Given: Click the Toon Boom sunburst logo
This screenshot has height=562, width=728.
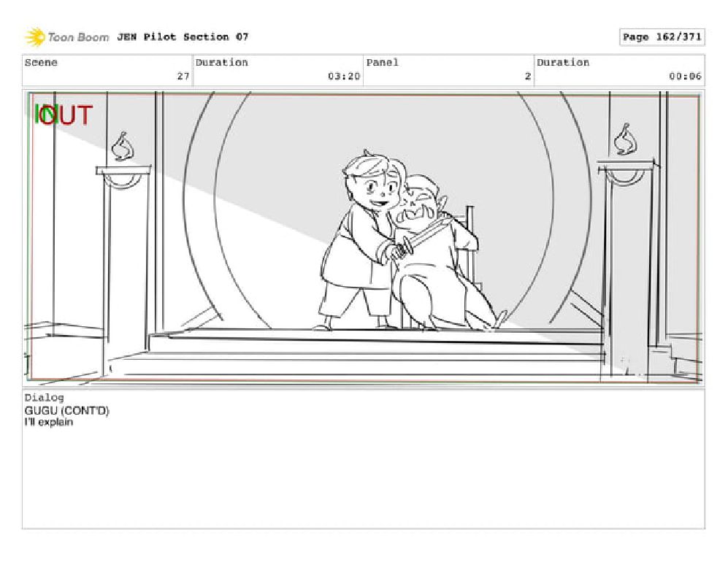Looking at the screenshot, I should [35, 37].
